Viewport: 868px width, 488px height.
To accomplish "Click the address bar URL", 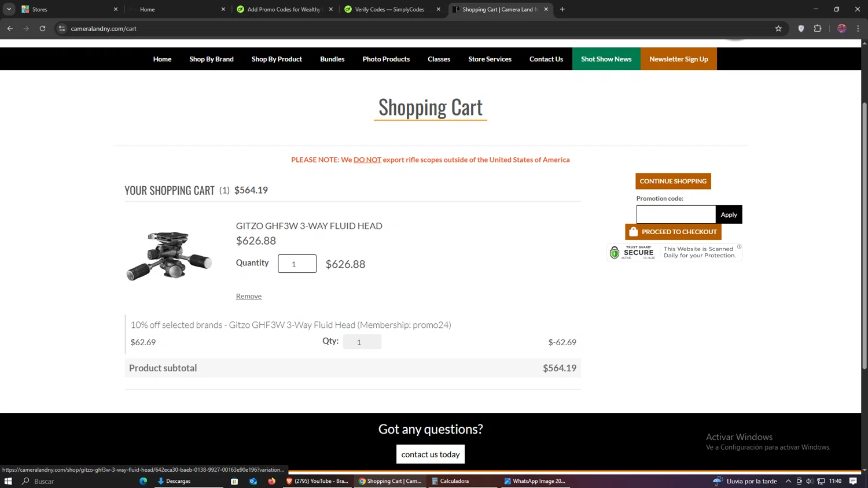I will point(104,28).
